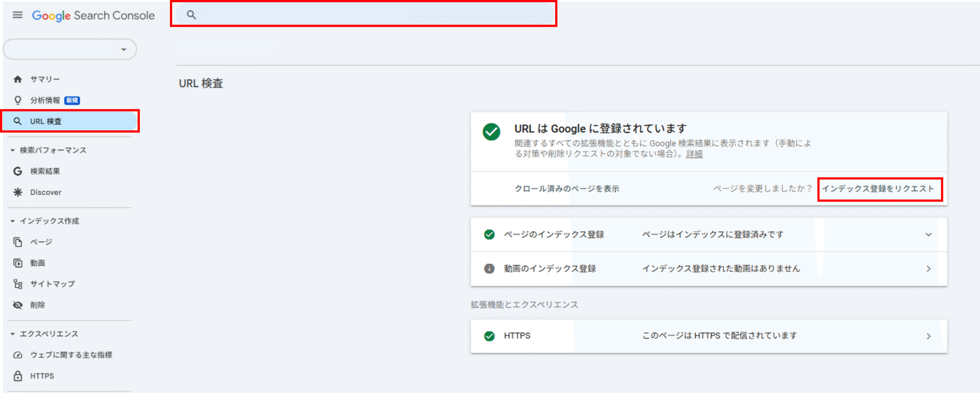980x393 pixels.
Task: Click the magnifier icon beside URL 検査 in the sidebar
Action: click(18, 121)
